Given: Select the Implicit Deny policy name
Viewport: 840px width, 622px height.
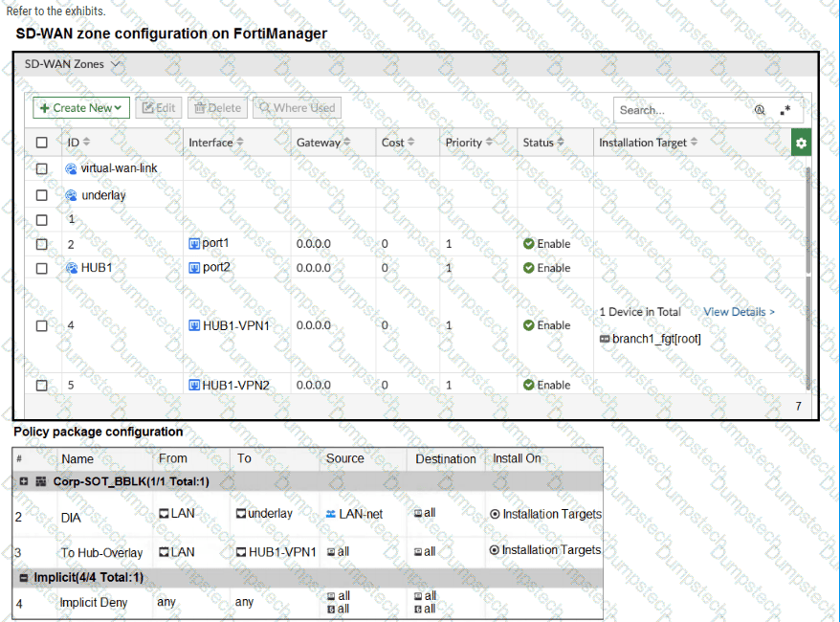Looking at the screenshot, I should pos(93,603).
